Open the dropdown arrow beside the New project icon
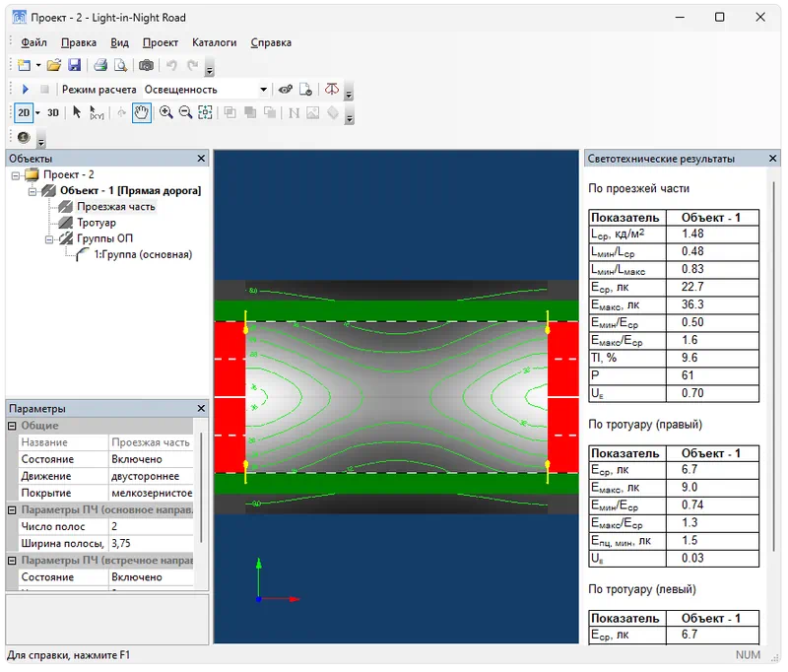 click(x=38, y=65)
